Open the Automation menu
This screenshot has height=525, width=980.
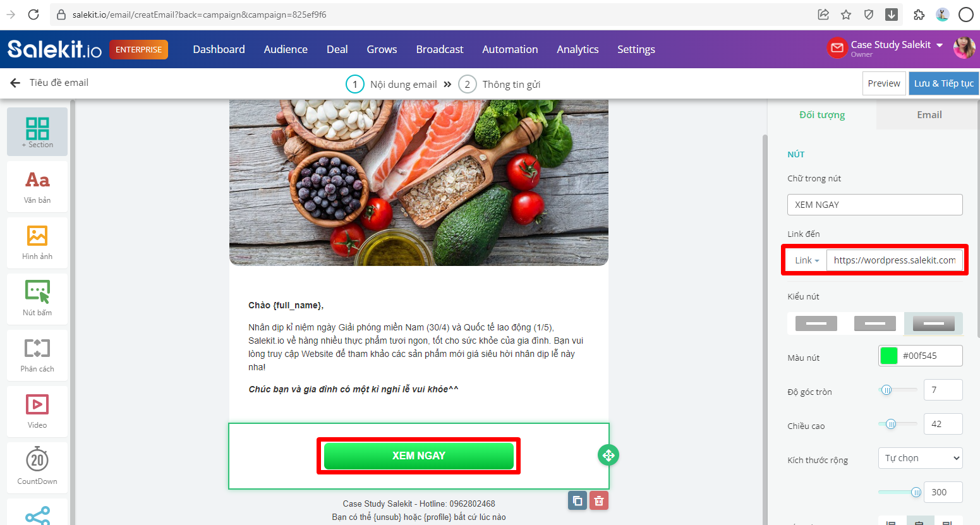(x=510, y=49)
